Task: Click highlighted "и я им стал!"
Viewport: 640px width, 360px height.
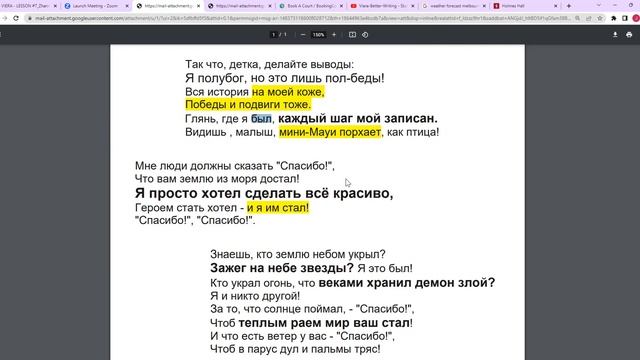Action: click(278, 207)
